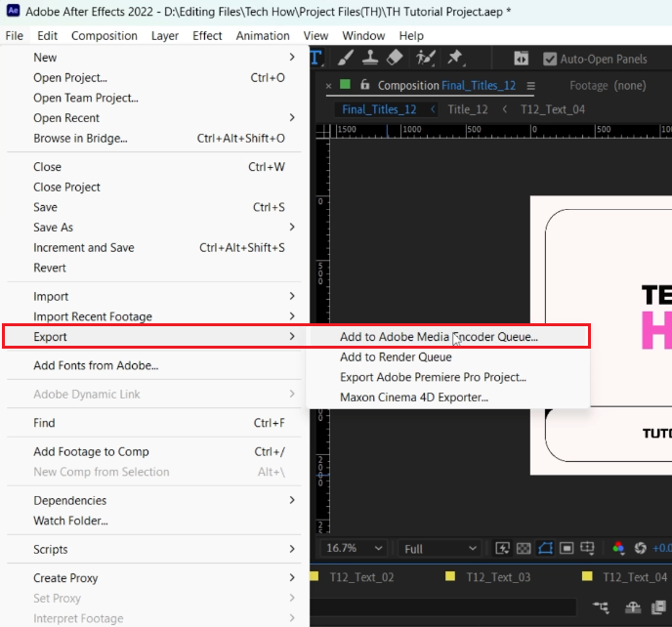The width and height of the screenshot is (672, 627).
Task: Select the Clone Stamp tool
Action: (371, 59)
